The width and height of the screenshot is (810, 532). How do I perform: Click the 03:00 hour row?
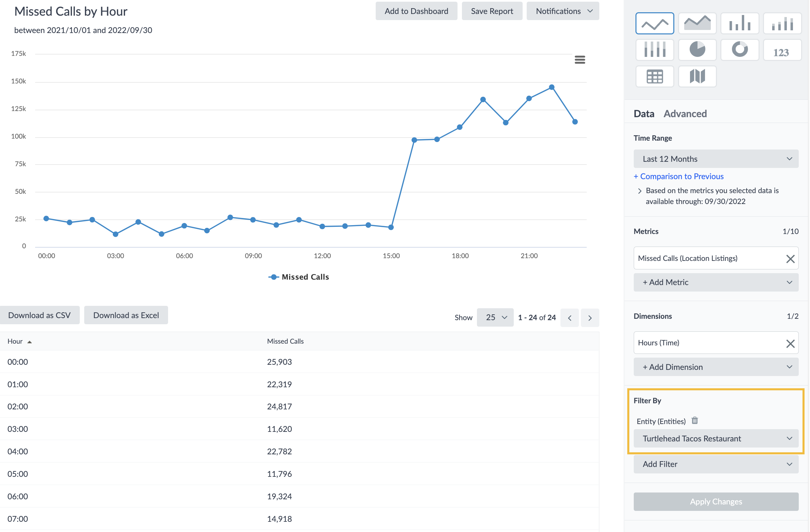coord(299,429)
